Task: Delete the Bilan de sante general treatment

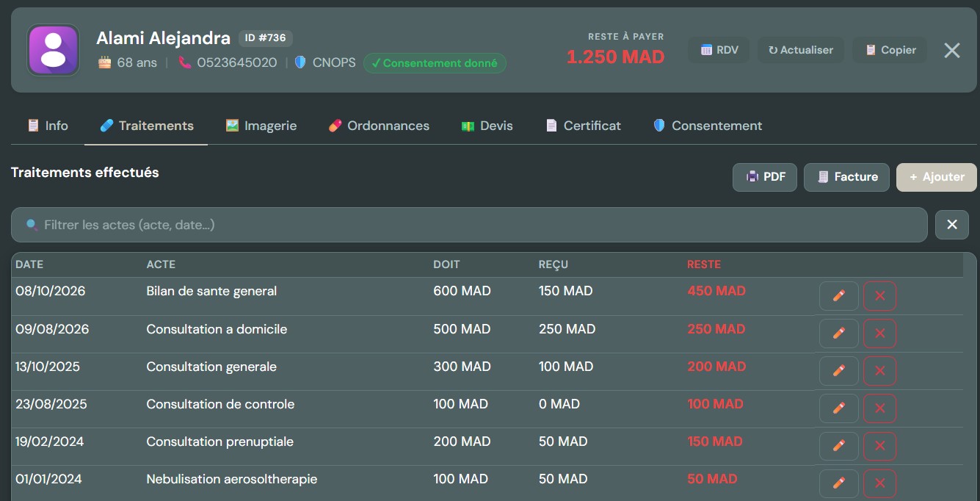Action: (x=879, y=296)
